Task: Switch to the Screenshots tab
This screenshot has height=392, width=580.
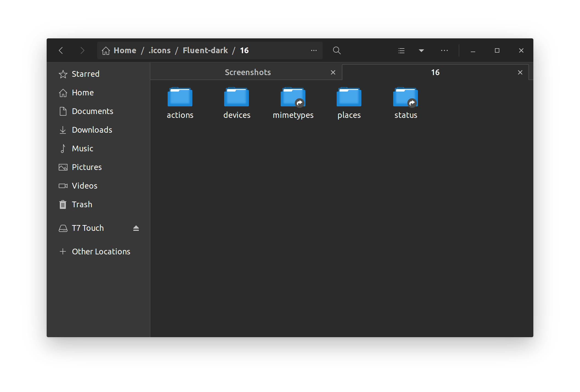Action: coord(247,72)
